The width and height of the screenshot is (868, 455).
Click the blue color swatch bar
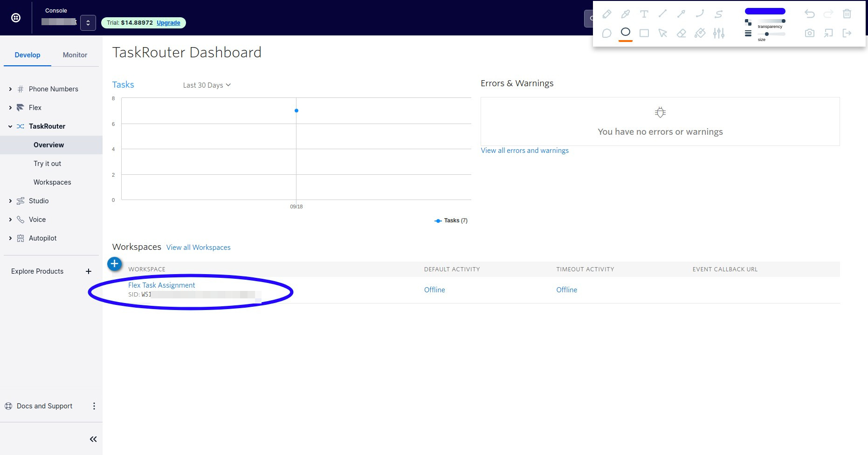(x=765, y=11)
